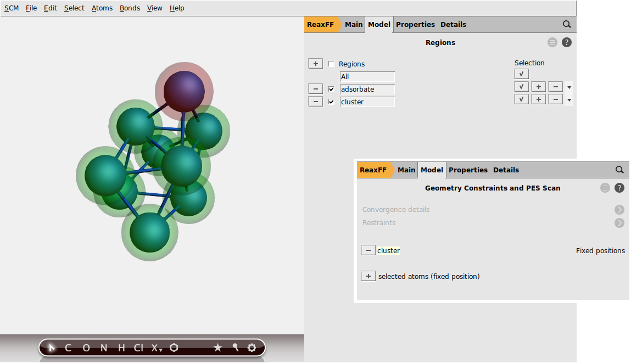Open help for Geometry Constraints panel
The width and height of the screenshot is (631, 364).
click(x=619, y=188)
